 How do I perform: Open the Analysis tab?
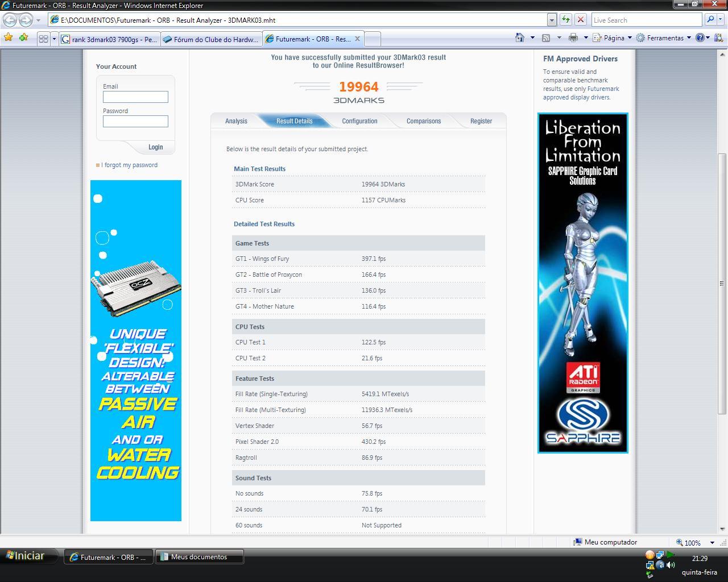pos(236,121)
